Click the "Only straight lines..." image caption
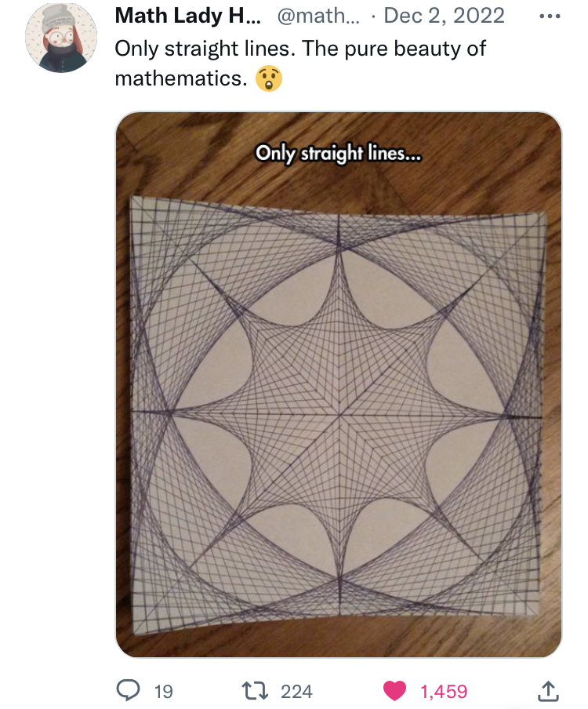This screenshot has width=588, height=709. 339,153
